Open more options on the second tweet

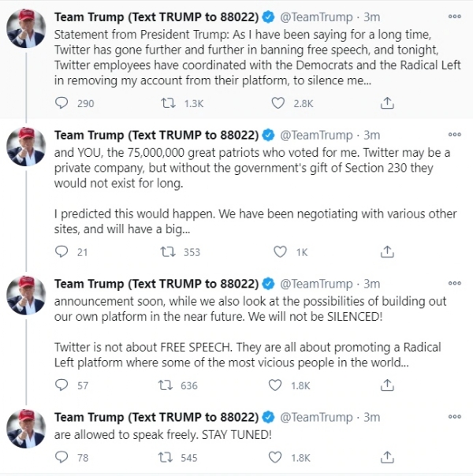(455, 134)
